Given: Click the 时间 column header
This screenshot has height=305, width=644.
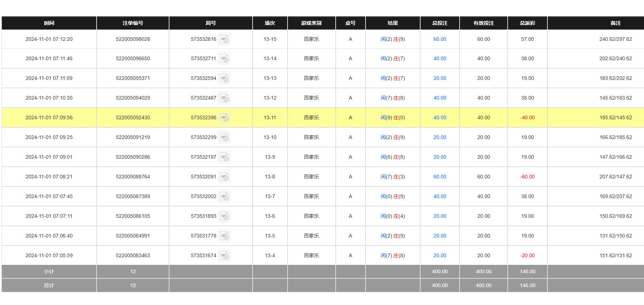Looking at the screenshot, I should click(49, 23).
